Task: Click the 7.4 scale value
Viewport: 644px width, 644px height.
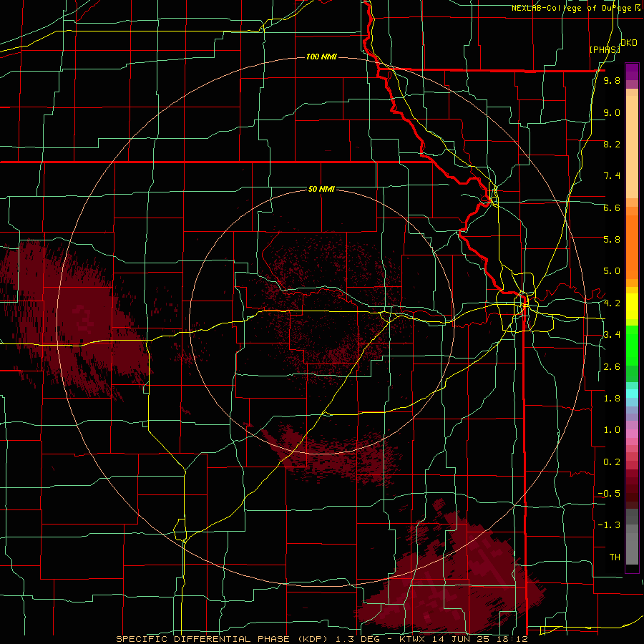Action: (x=612, y=176)
